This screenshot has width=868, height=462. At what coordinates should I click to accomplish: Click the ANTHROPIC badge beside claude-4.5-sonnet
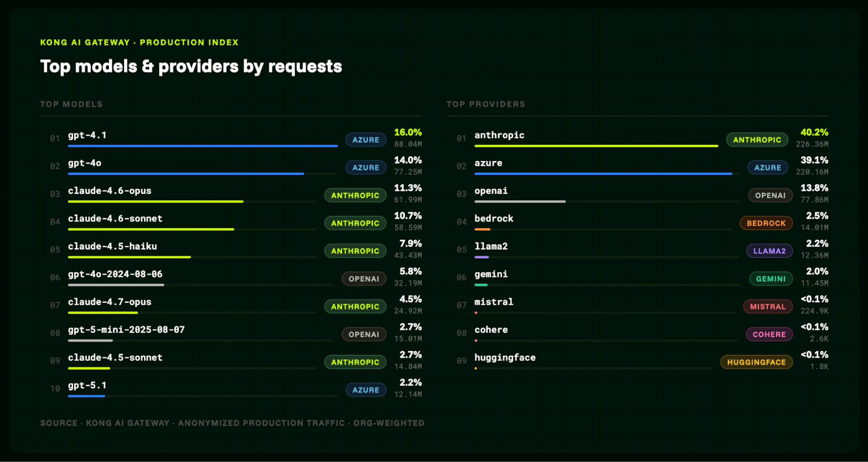point(355,362)
